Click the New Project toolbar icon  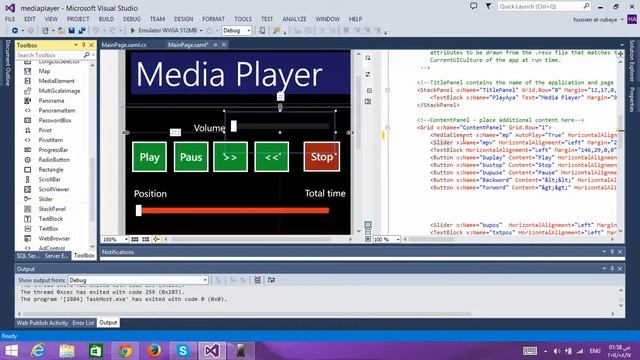pyautogui.click(x=45, y=31)
